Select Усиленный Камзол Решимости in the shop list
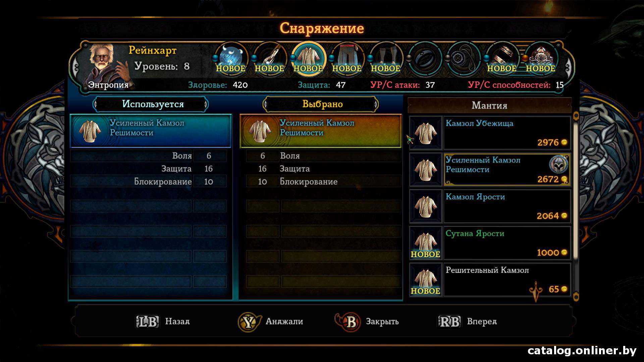This screenshot has width=644, height=362. (x=490, y=170)
